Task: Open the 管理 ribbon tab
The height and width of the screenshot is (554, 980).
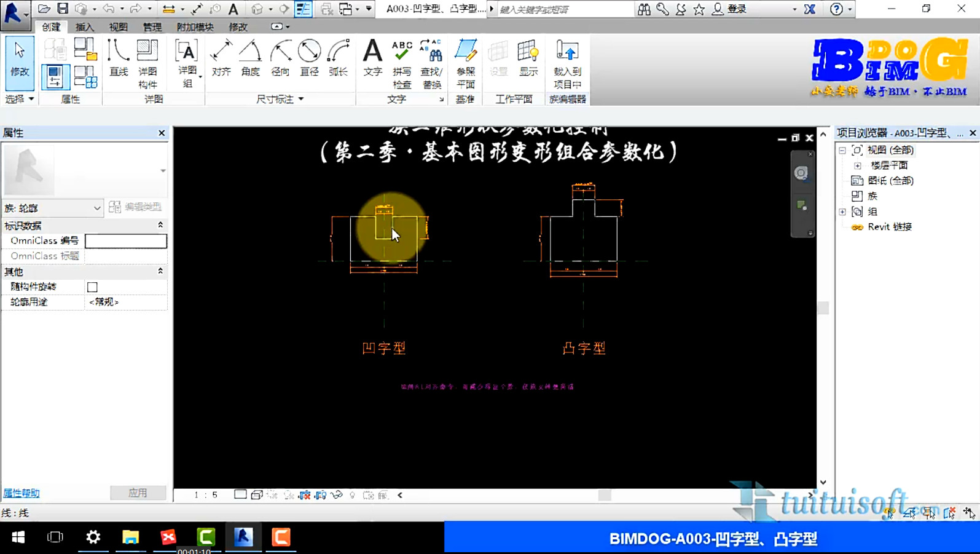Action: pos(152,27)
